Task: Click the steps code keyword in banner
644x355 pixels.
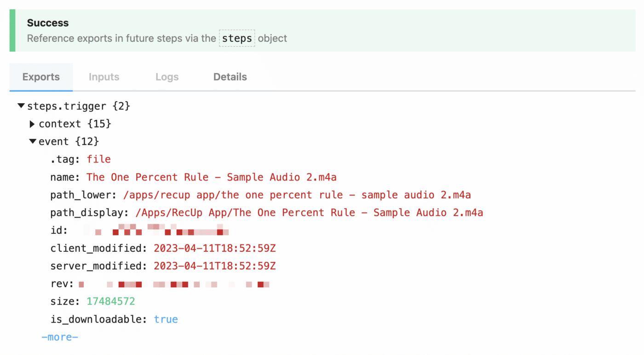Action: 237,38
